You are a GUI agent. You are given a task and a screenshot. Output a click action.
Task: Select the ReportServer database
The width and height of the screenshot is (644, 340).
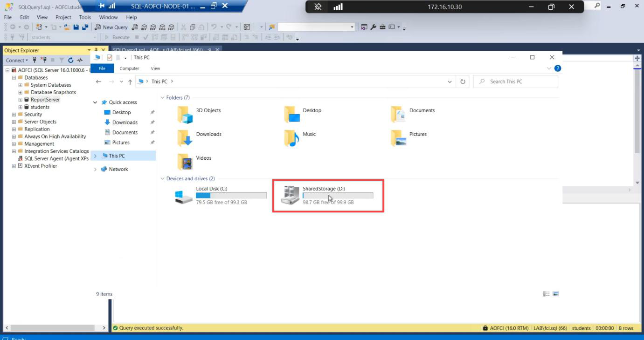(45, 100)
